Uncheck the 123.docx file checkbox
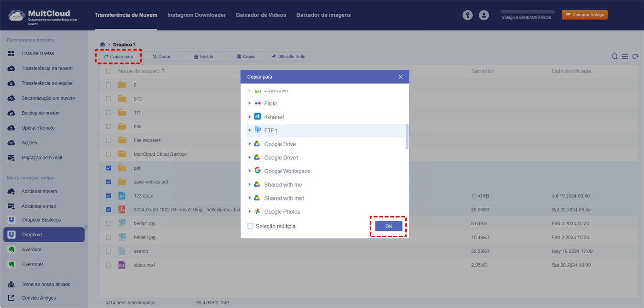 pos(109,196)
